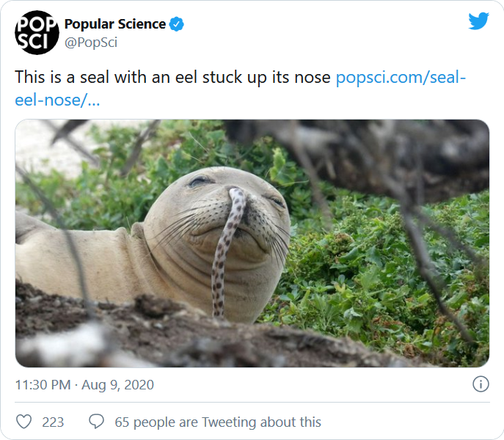Screen dimensions: 504x440
Task: Click the Twitter bird logo
Action: tap(478, 21)
